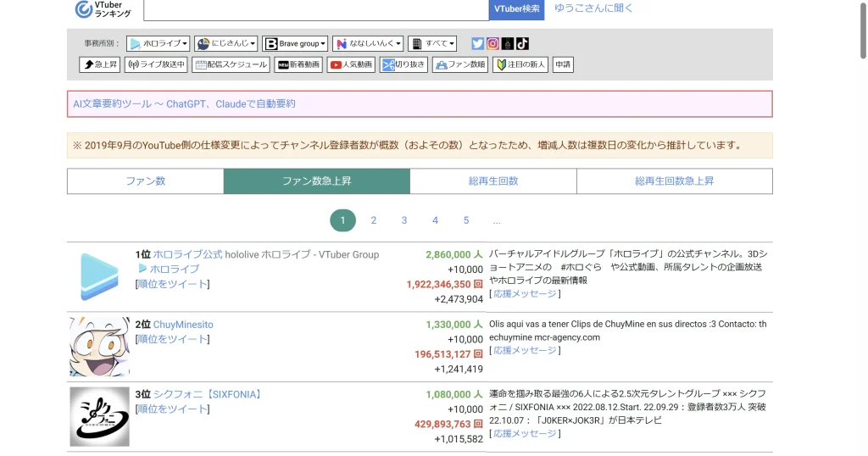Screen dimensions: 868x456
Task: Tweet the rank for シクフォニ
Action: pos(173,409)
